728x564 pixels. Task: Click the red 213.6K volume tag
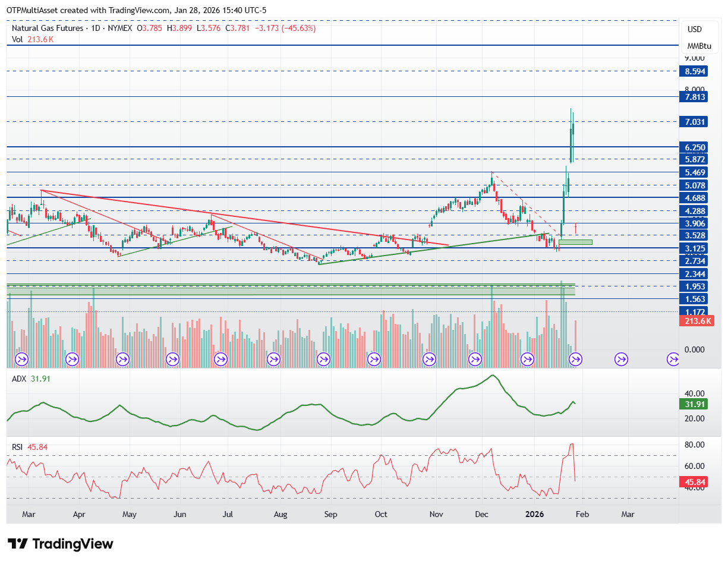tap(696, 320)
